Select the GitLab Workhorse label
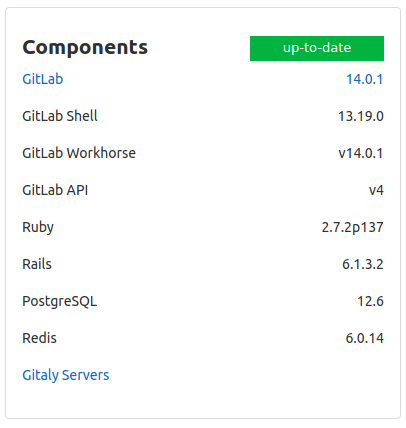The height and width of the screenshot is (428, 406). coord(79,153)
